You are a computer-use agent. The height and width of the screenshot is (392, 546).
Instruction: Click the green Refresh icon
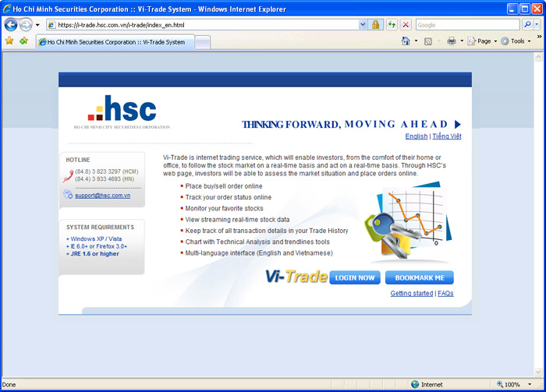(392, 25)
